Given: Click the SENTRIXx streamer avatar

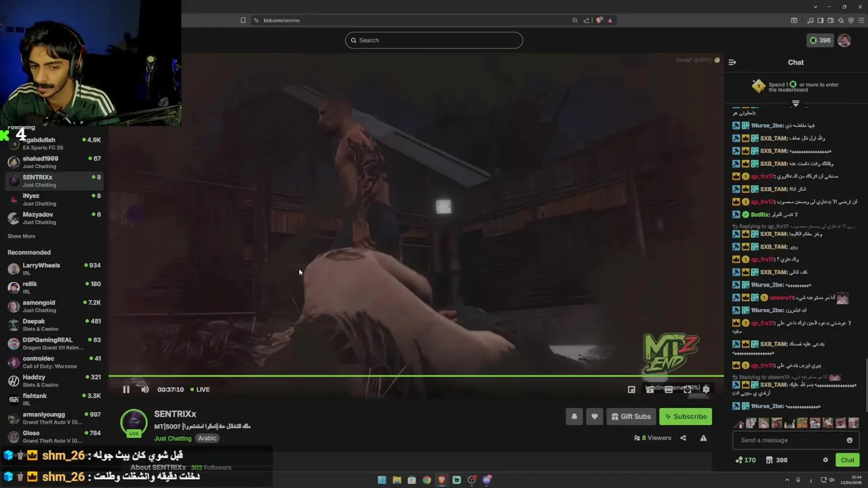Looking at the screenshot, I should (x=134, y=422).
